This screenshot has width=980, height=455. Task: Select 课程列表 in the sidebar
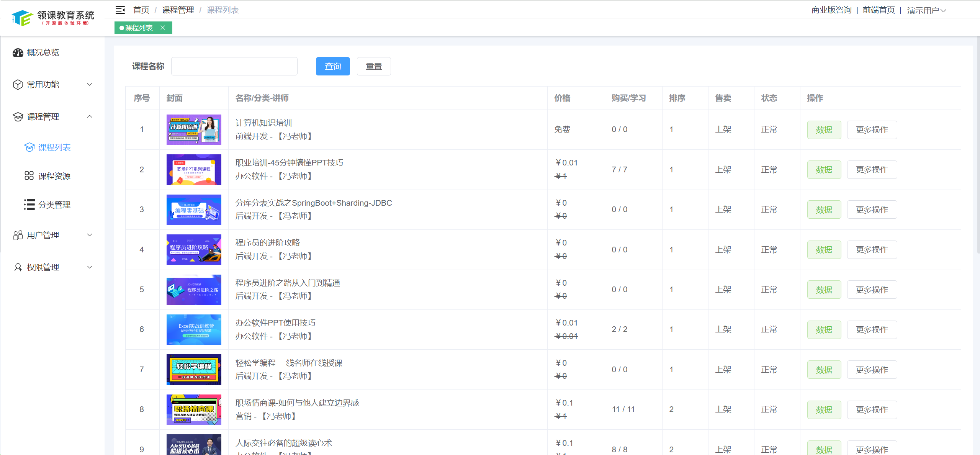point(54,147)
